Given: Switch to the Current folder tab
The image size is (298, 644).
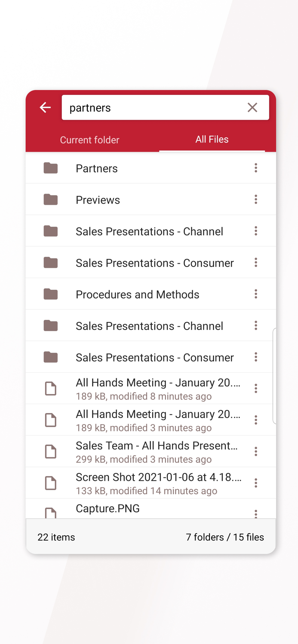Looking at the screenshot, I should tap(89, 140).
